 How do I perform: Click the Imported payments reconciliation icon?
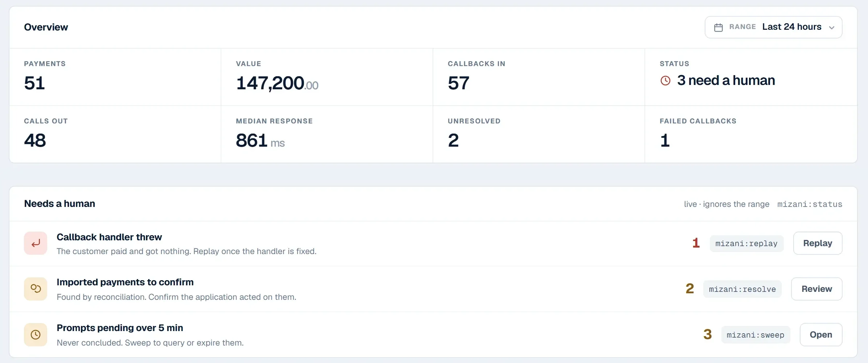[x=36, y=289]
